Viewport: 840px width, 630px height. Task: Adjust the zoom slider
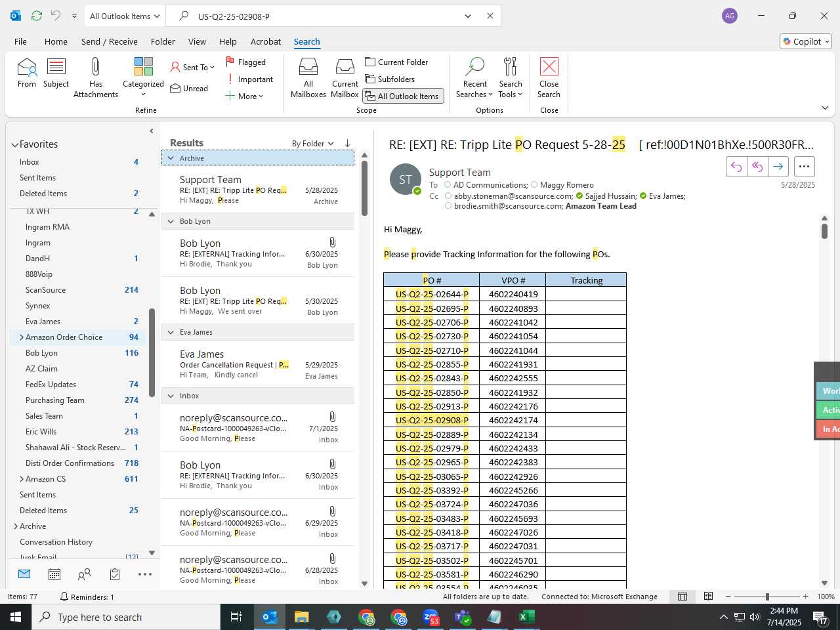point(767,597)
